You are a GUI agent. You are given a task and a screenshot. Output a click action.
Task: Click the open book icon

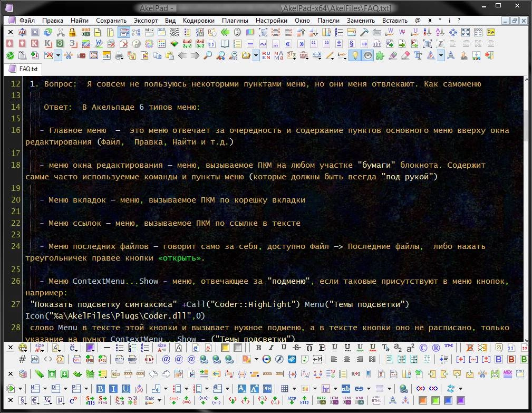point(225,44)
